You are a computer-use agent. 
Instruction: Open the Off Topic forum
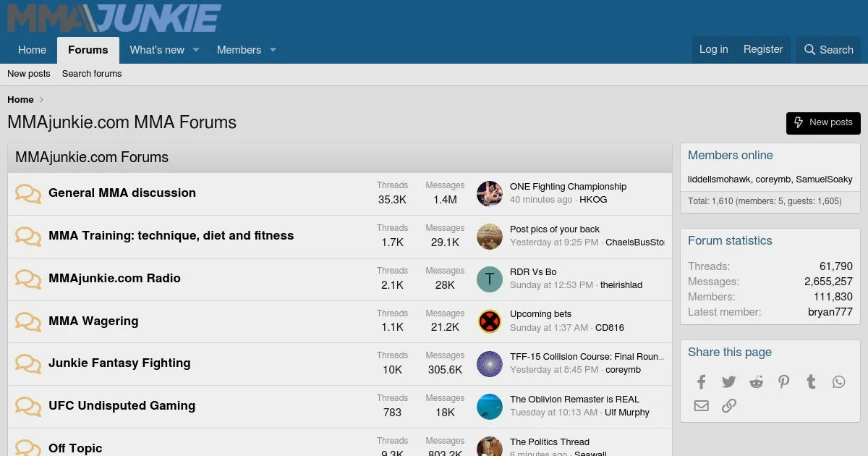point(75,449)
